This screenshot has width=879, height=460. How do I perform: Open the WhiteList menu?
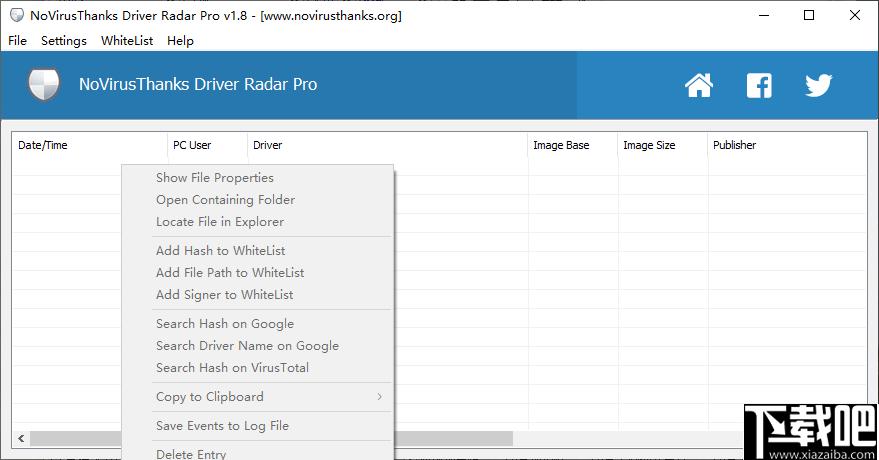coord(127,40)
